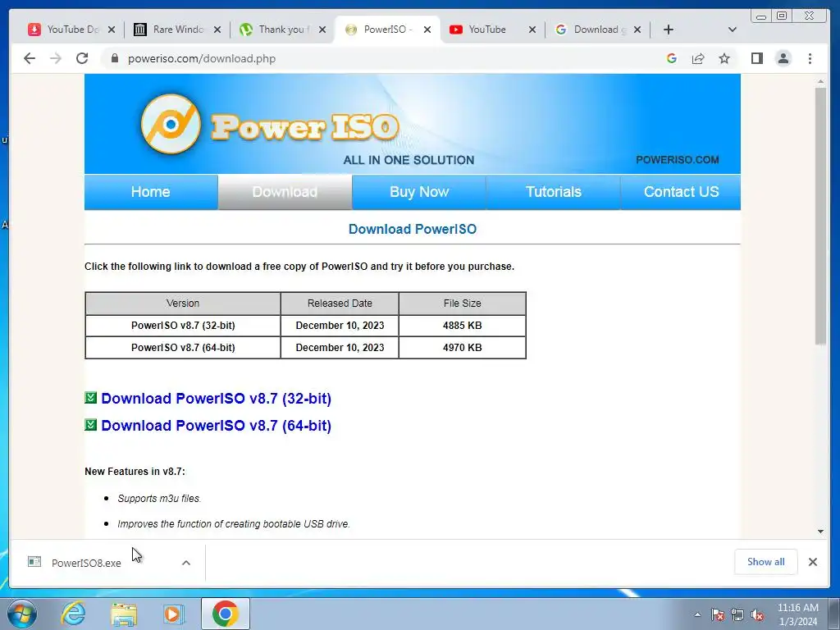Open Windows Explorer from taskbar

point(124,614)
